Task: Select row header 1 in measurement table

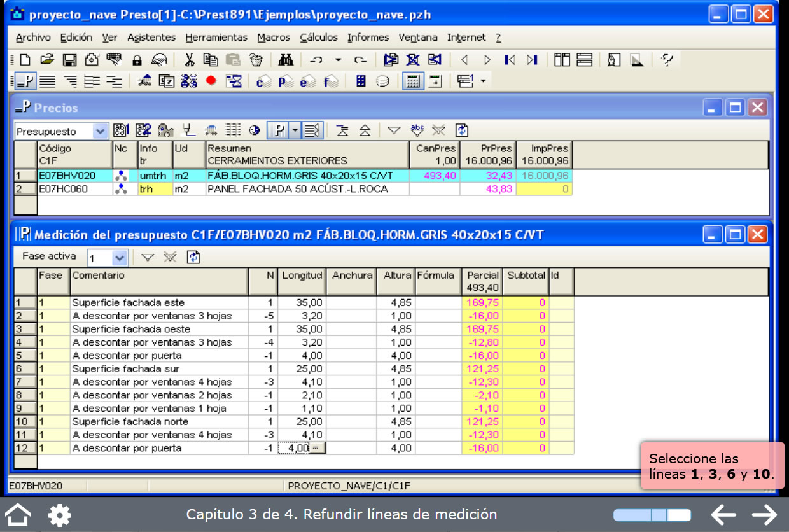Action: tap(25, 303)
